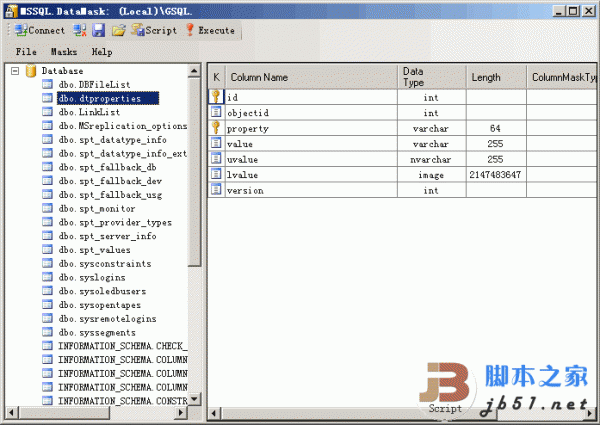Select table dbo.spt_datatype_info
The width and height of the screenshot is (600, 425).
click(x=112, y=140)
